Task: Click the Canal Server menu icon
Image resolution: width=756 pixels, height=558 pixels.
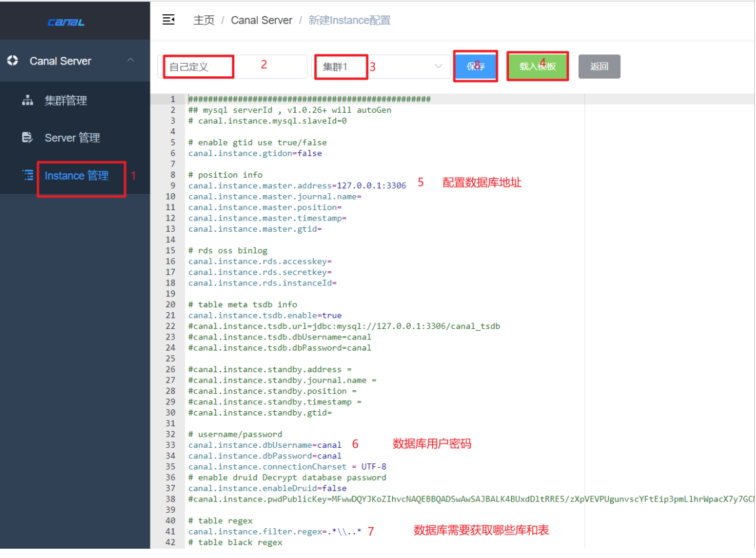Action: [13, 61]
